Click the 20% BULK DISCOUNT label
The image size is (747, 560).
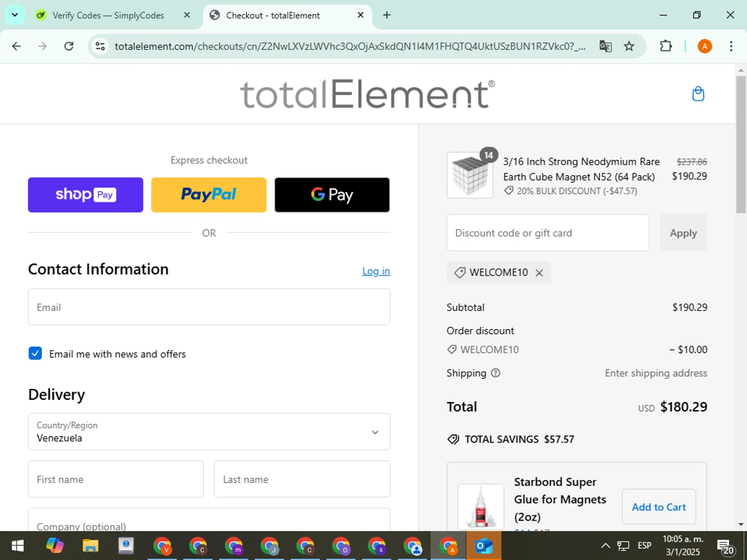pyautogui.click(x=577, y=191)
